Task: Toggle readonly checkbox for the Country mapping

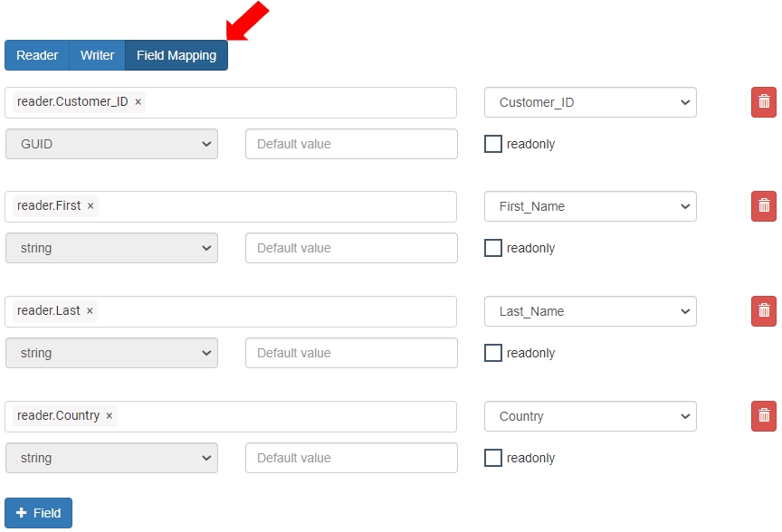Action: (493, 458)
